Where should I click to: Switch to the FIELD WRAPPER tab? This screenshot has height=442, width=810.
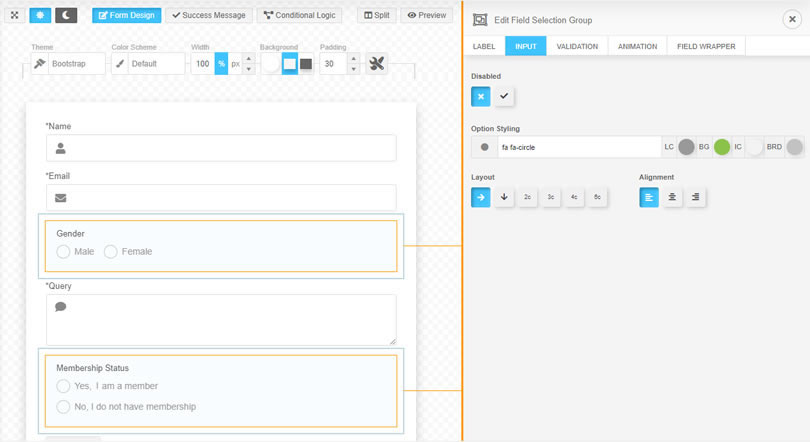click(706, 46)
